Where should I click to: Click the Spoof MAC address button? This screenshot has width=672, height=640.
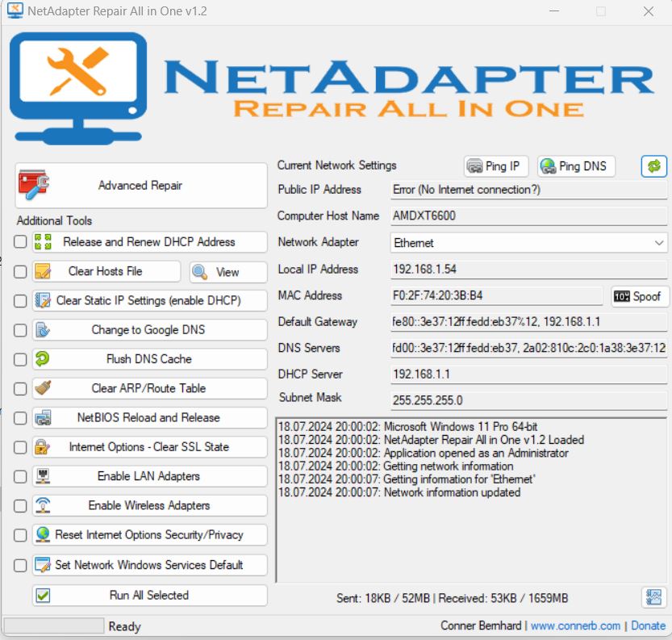640,297
